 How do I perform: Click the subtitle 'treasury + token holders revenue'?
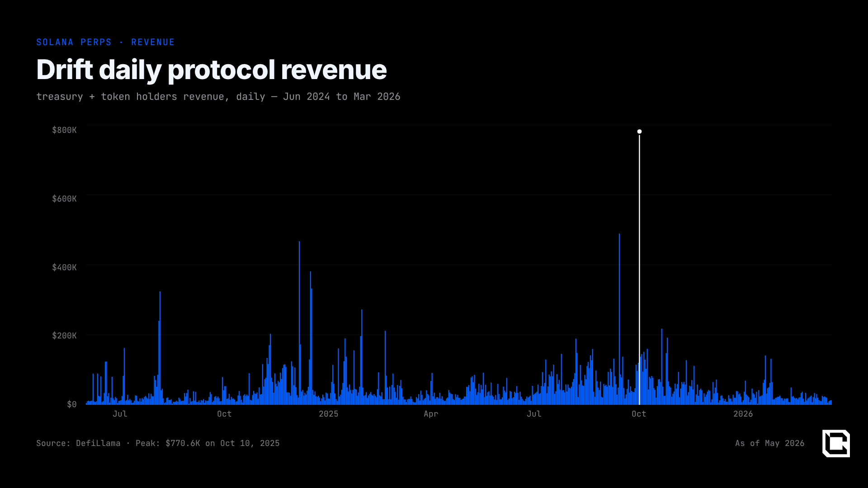pyautogui.click(x=130, y=97)
